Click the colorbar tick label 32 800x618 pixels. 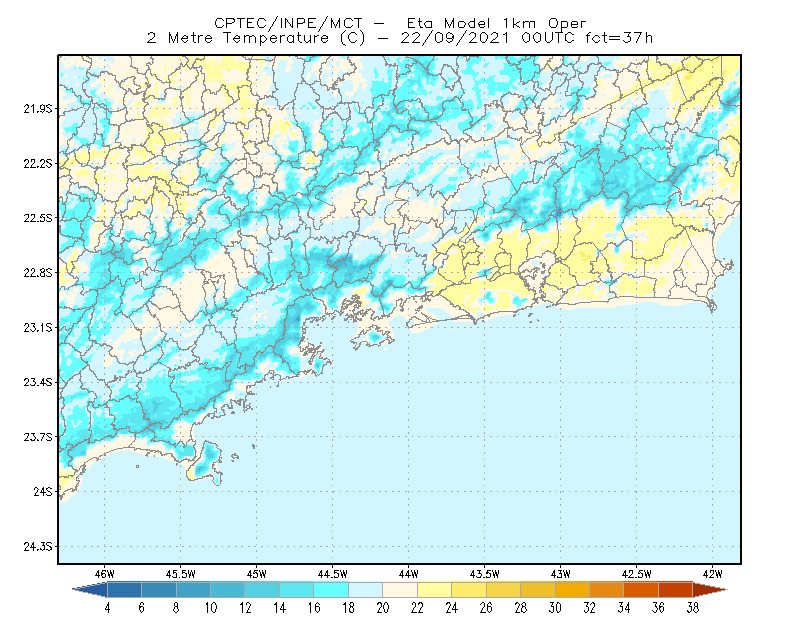590,608
